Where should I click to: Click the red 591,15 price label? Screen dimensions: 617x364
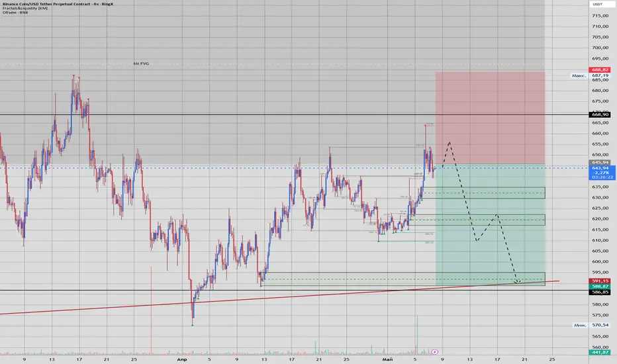click(600, 281)
